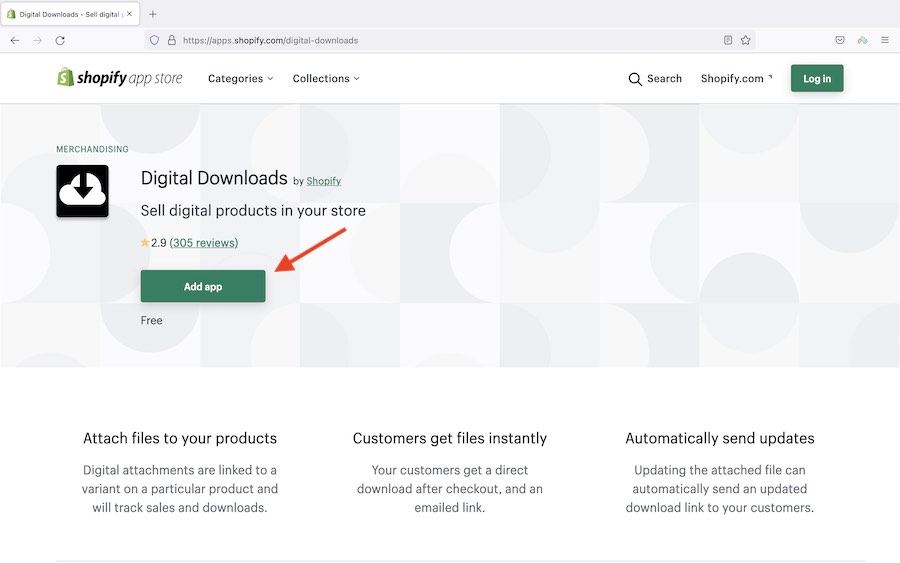Screen dimensions: 900x563
Task: Close the Digital Downloads tab
Action: pyautogui.click(x=129, y=14)
